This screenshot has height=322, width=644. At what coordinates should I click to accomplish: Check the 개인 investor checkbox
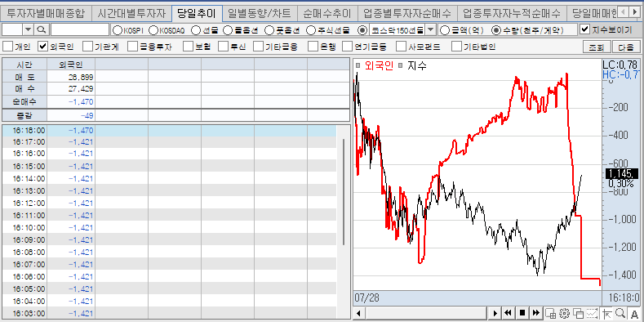click(x=7, y=47)
